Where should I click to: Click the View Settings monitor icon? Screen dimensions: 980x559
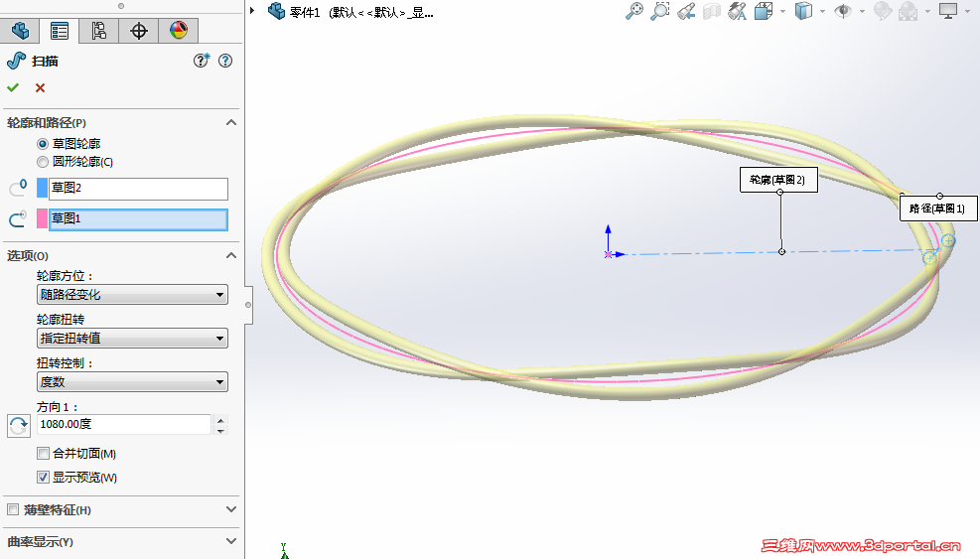click(948, 11)
